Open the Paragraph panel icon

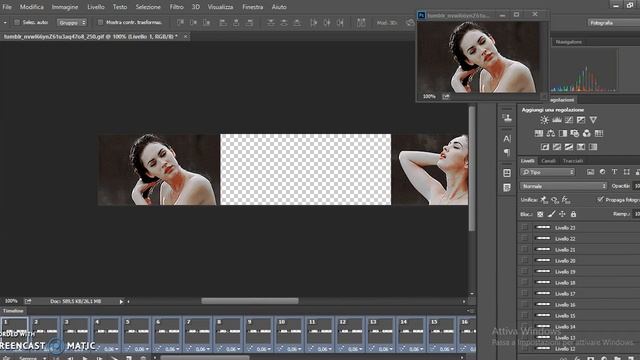tap(507, 152)
